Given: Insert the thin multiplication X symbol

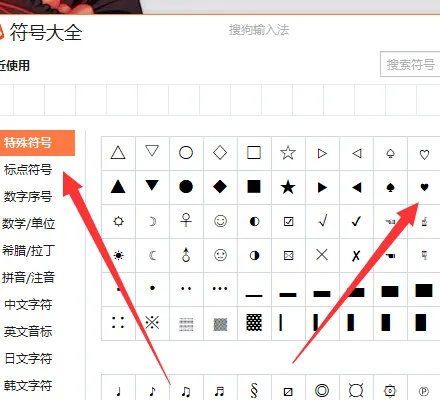Looking at the screenshot, I should point(322,255).
